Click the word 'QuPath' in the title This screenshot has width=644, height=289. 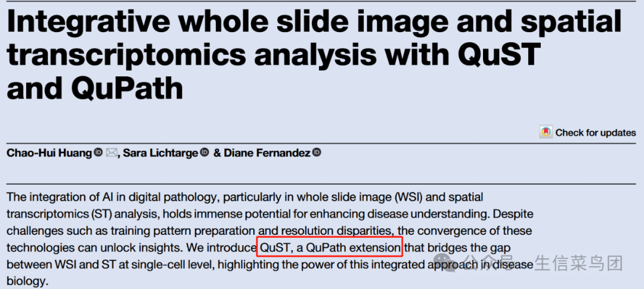coord(128,88)
